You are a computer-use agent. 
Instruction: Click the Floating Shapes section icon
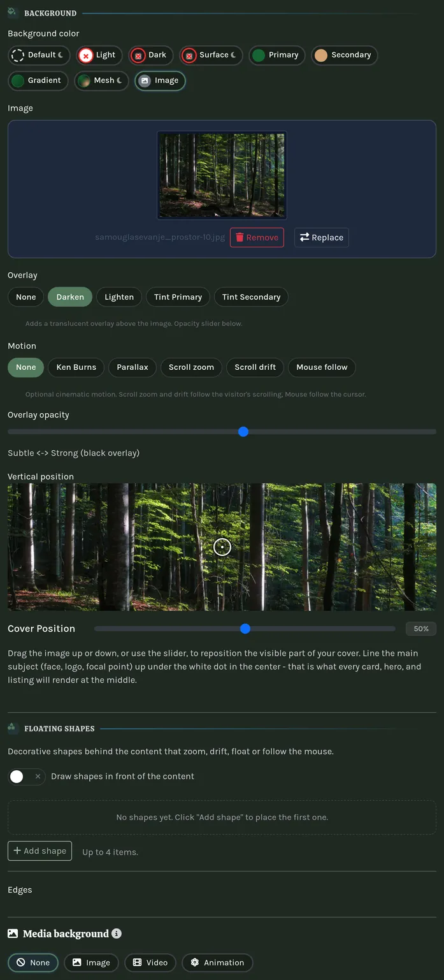tap(12, 728)
